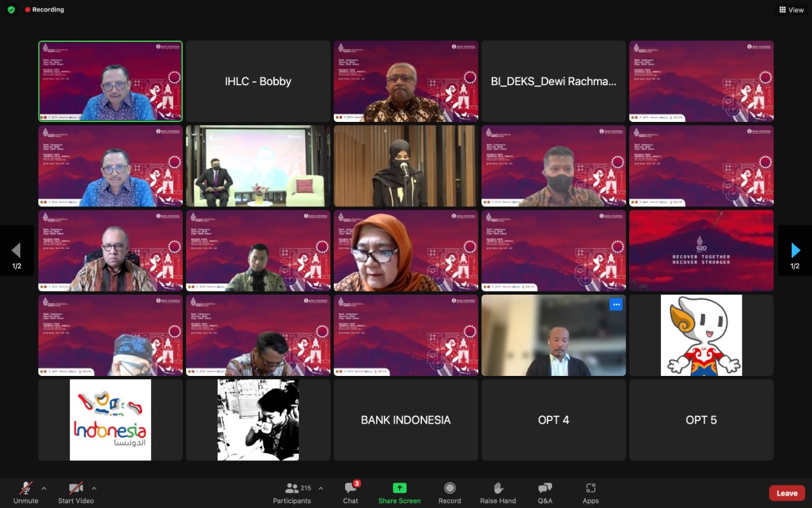
Task: Expand the arrow next to Participants count
Action: 320,488
